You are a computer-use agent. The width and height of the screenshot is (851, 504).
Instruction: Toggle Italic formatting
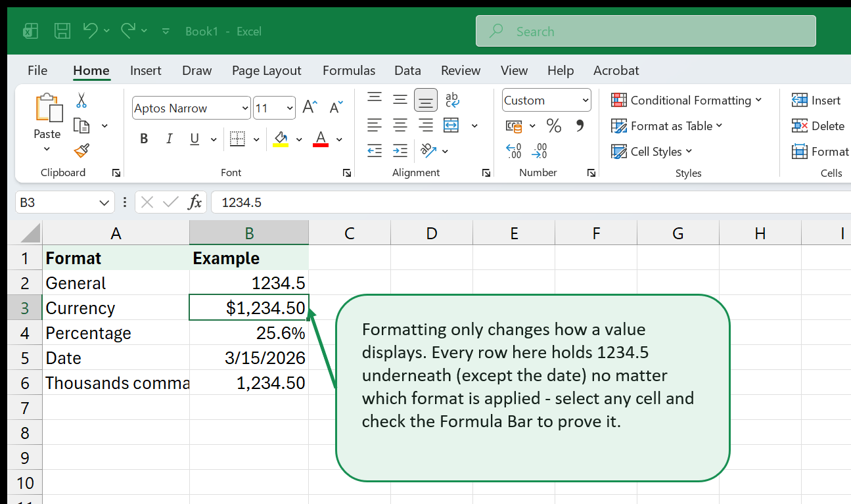pos(169,139)
